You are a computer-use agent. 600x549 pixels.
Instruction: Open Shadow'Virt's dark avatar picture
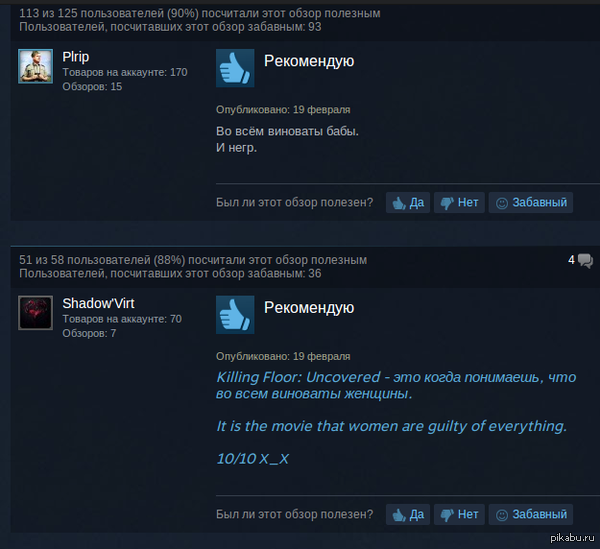point(36,313)
